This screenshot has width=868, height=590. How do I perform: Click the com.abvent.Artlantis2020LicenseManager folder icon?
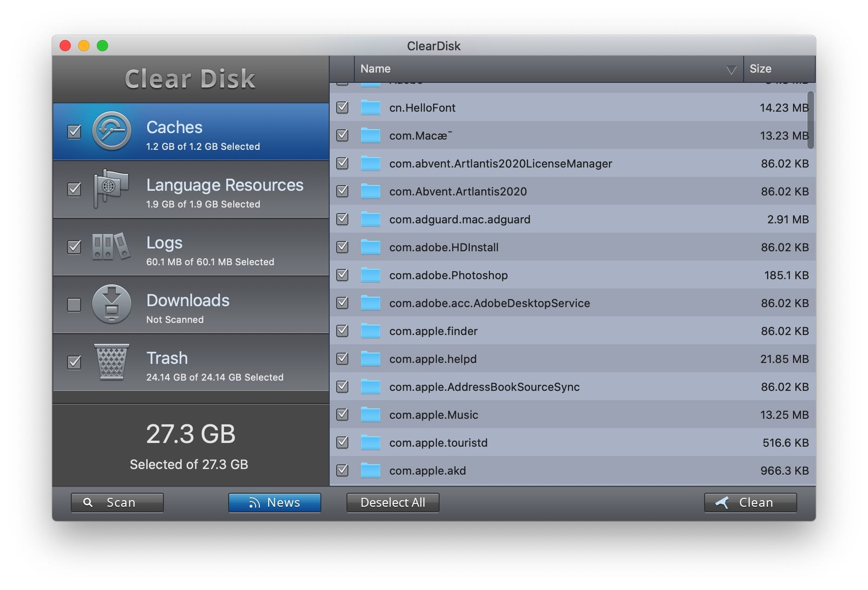click(x=371, y=163)
